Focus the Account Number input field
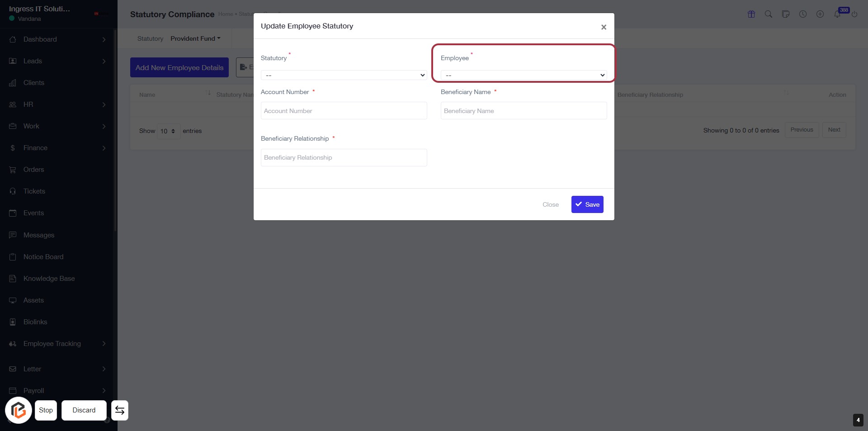Viewport: 868px width, 431px height. [x=344, y=111]
